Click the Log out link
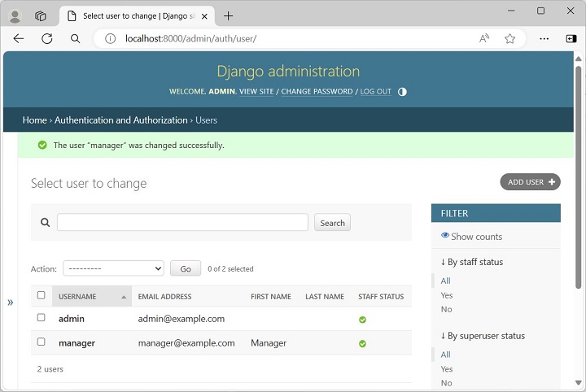586x392 pixels. click(375, 91)
